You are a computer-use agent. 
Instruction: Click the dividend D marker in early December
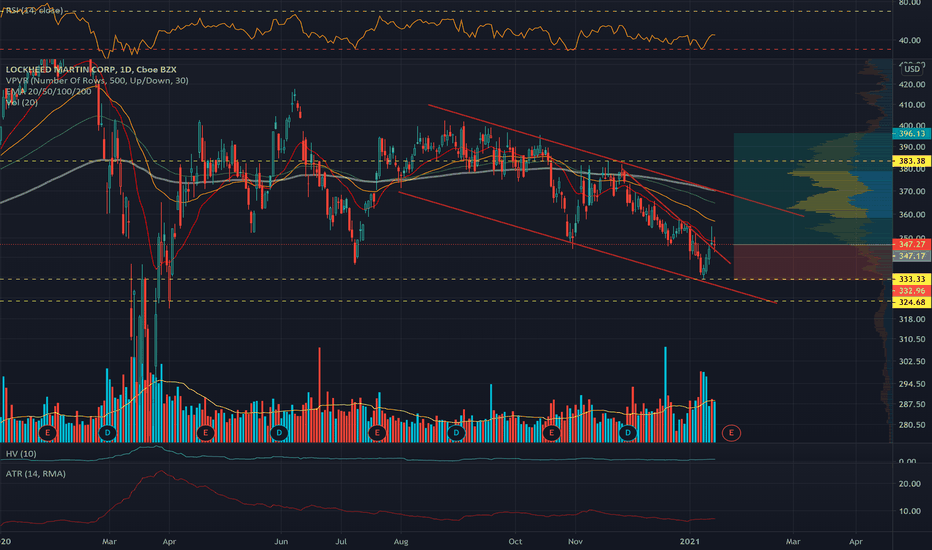[x=628, y=432]
